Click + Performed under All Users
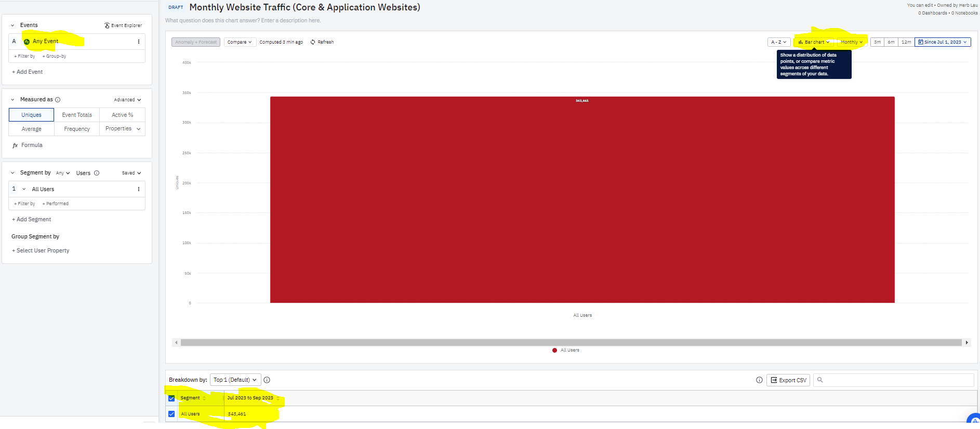Image resolution: width=980 pixels, height=429 pixels. coord(55,204)
